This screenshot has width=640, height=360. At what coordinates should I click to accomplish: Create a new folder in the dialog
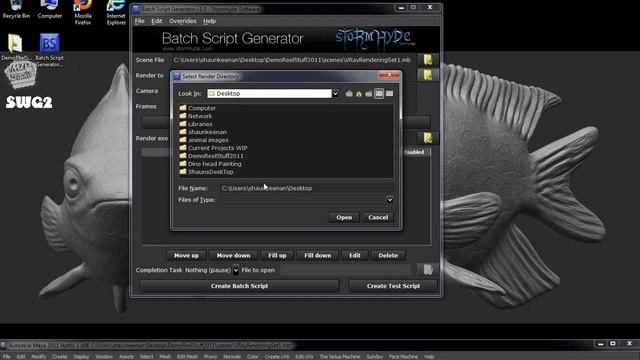click(x=369, y=93)
